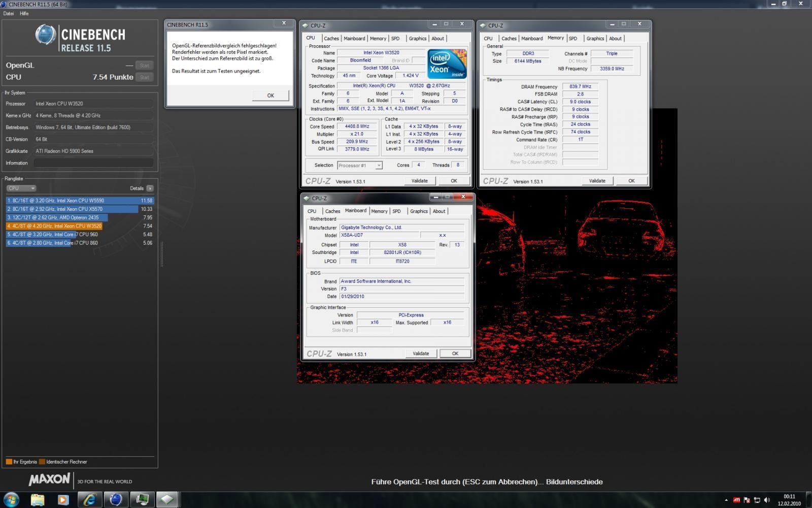Open Graphics tab in the CPU-Z mainboard window
Image resolution: width=812 pixels, height=508 pixels.
point(419,211)
